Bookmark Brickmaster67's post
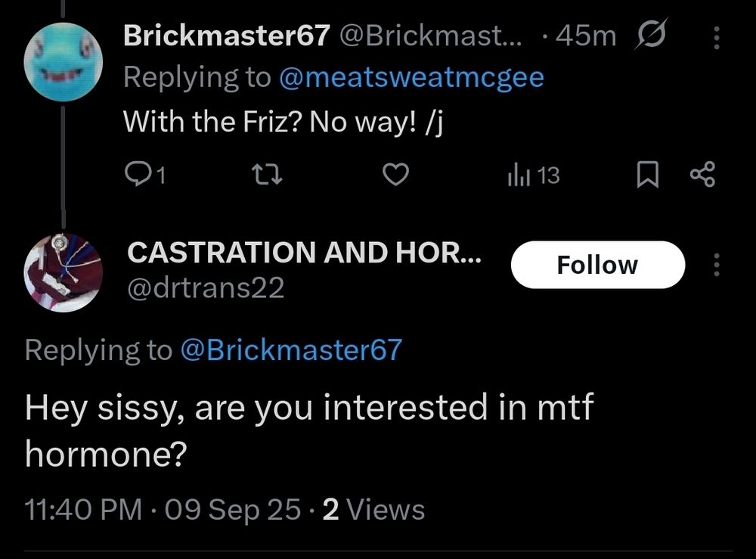 646,176
